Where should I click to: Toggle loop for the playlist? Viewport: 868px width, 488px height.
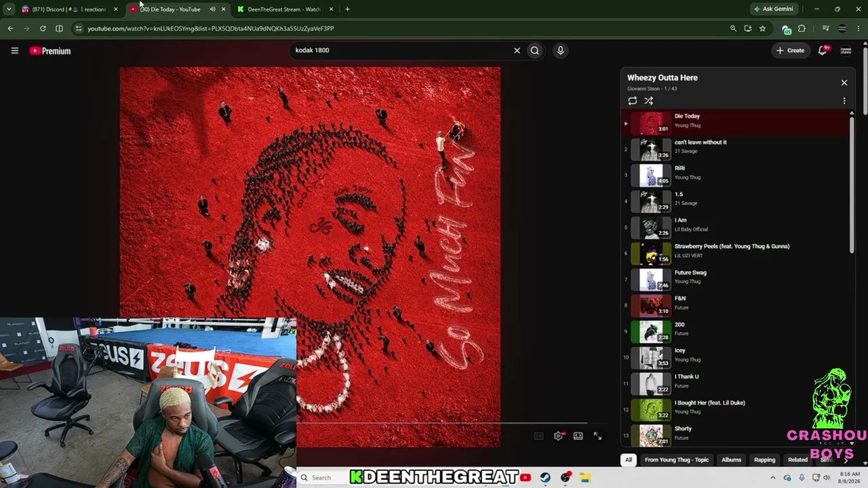(633, 101)
